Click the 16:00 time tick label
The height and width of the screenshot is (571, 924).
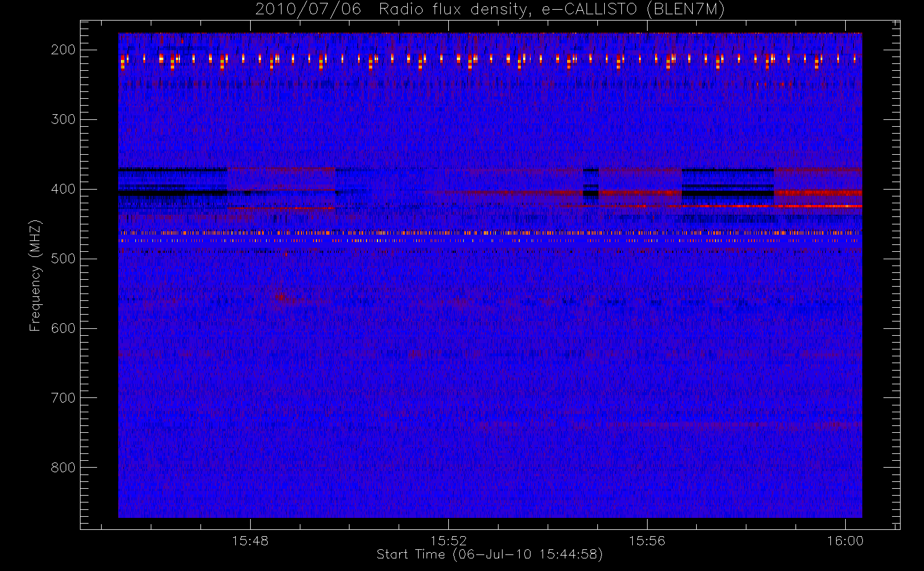click(845, 541)
